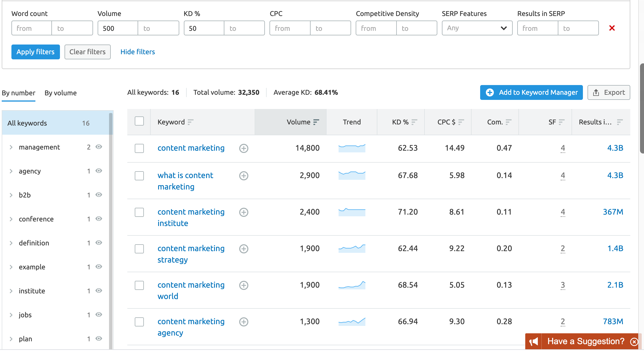Click the red X to remove filters
Screen dimensions: 644x351
612,28
